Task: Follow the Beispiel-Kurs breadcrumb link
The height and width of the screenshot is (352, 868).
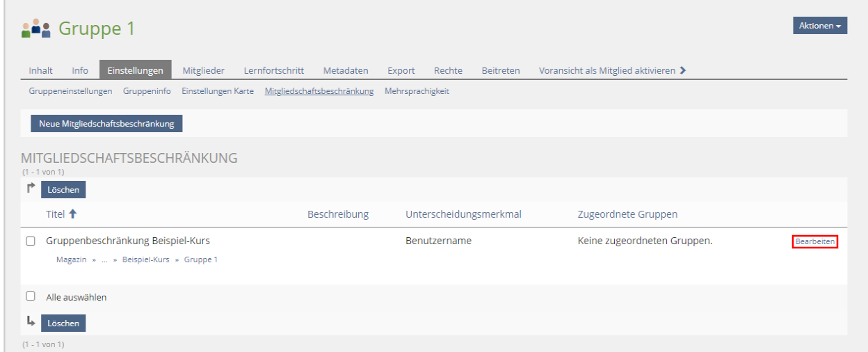Action: coord(145,259)
